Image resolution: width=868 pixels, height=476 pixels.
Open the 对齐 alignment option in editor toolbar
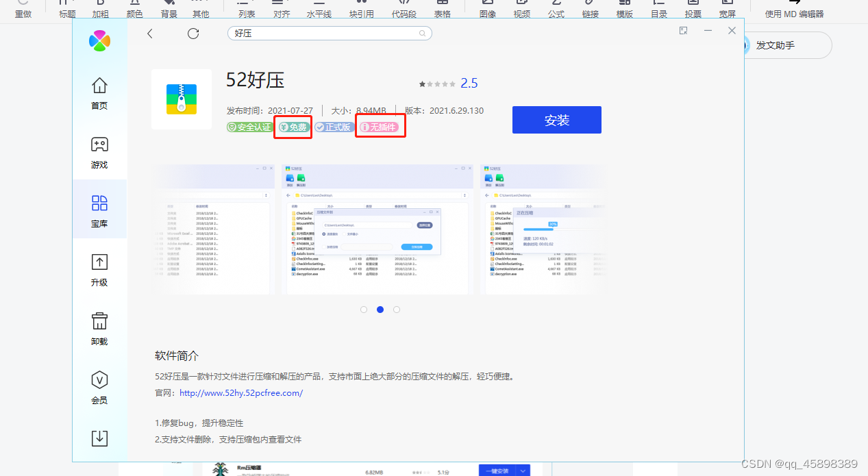click(x=282, y=10)
